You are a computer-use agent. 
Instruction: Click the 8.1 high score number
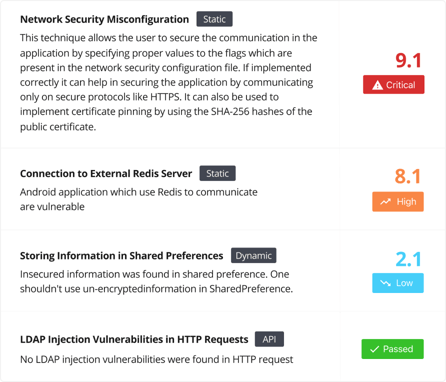(408, 176)
